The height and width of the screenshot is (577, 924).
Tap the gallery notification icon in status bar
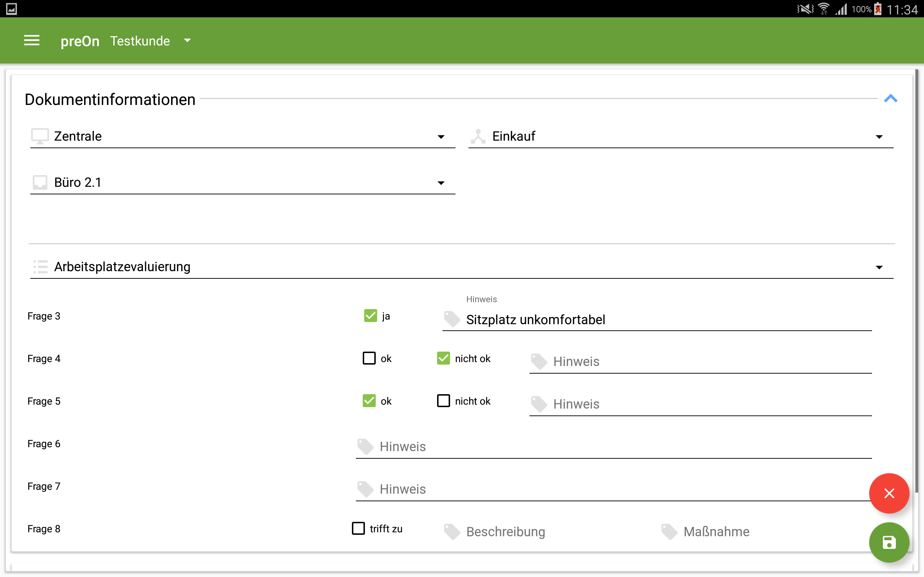click(x=12, y=9)
